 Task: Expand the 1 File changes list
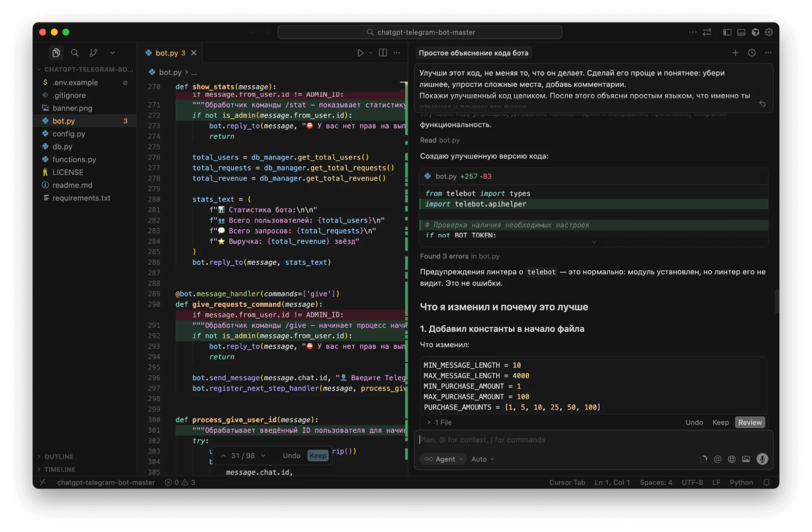click(440, 422)
